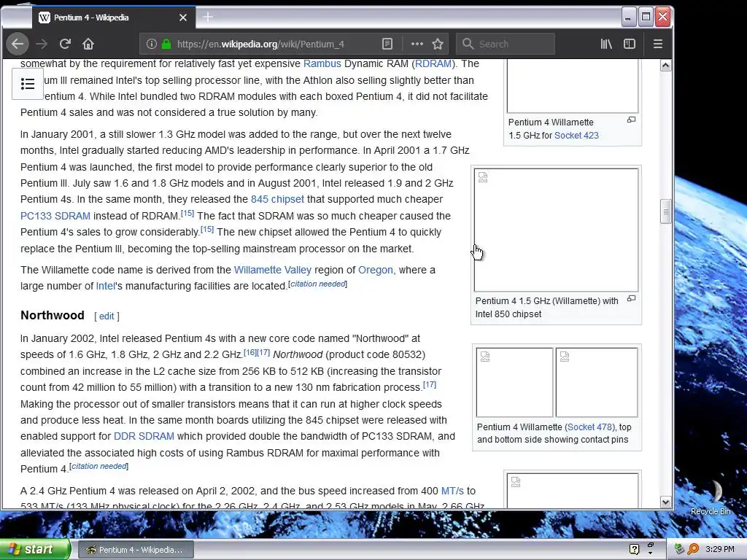Click the scrollbar up arrow
This screenshot has height=560, width=747.
tap(665, 65)
